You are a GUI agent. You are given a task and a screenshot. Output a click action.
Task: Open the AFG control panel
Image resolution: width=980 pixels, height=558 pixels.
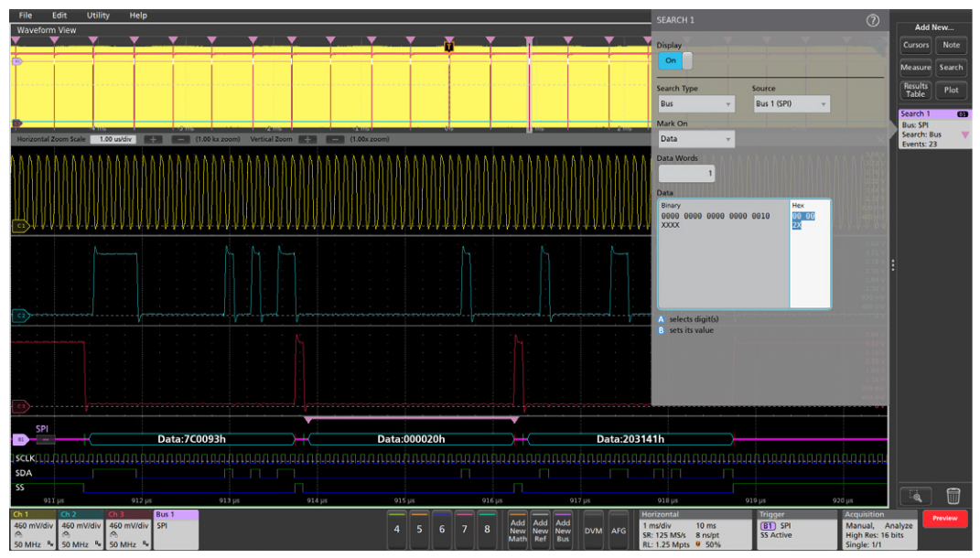click(619, 530)
